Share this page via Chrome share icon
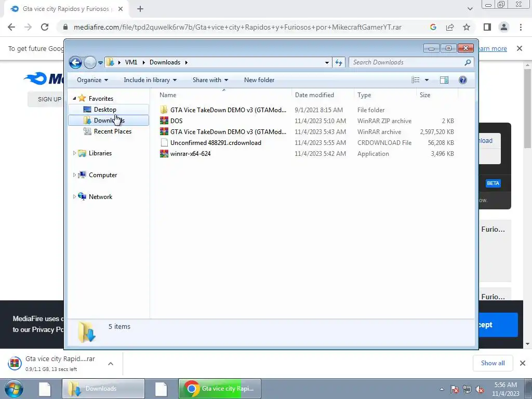Screen dimensions: 532x399 point(450,27)
